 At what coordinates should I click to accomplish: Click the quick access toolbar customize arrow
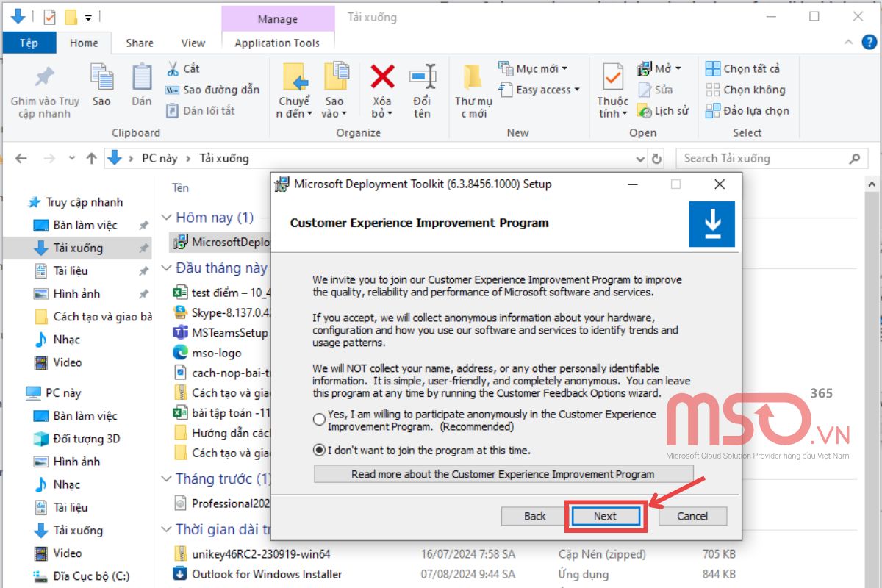click(x=88, y=16)
